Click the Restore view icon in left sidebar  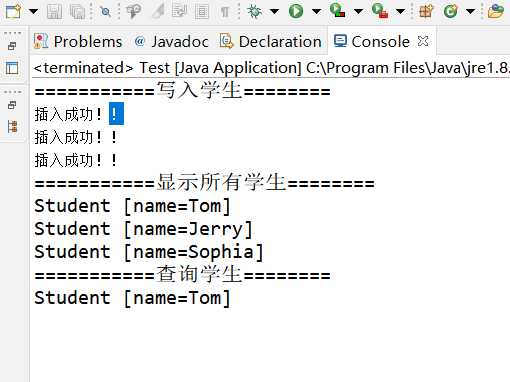tap(12, 46)
